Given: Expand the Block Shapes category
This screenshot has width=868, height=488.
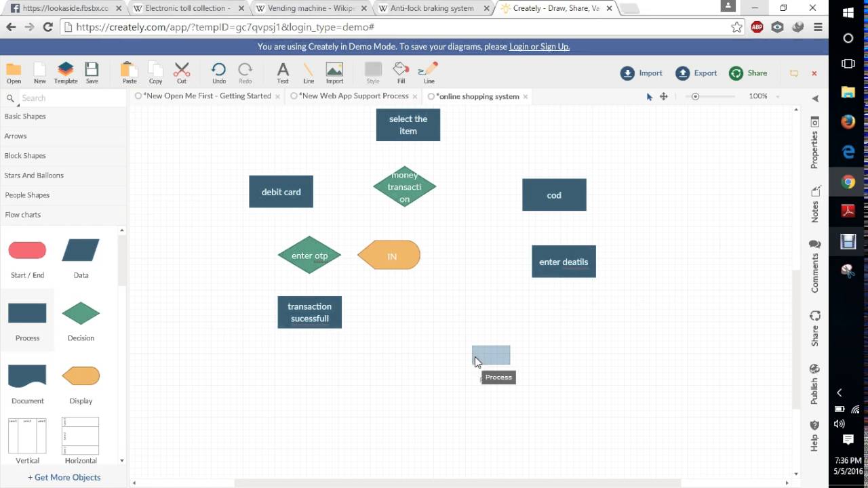Looking at the screenshot, I should (25, 155).
